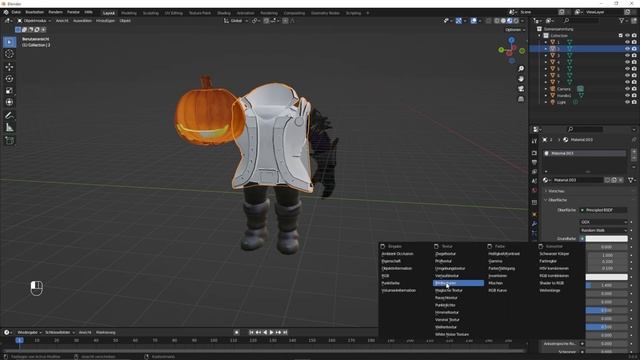Click properties panel search field
The width and height of the screenshot is (640, 360).
[585, 129]
